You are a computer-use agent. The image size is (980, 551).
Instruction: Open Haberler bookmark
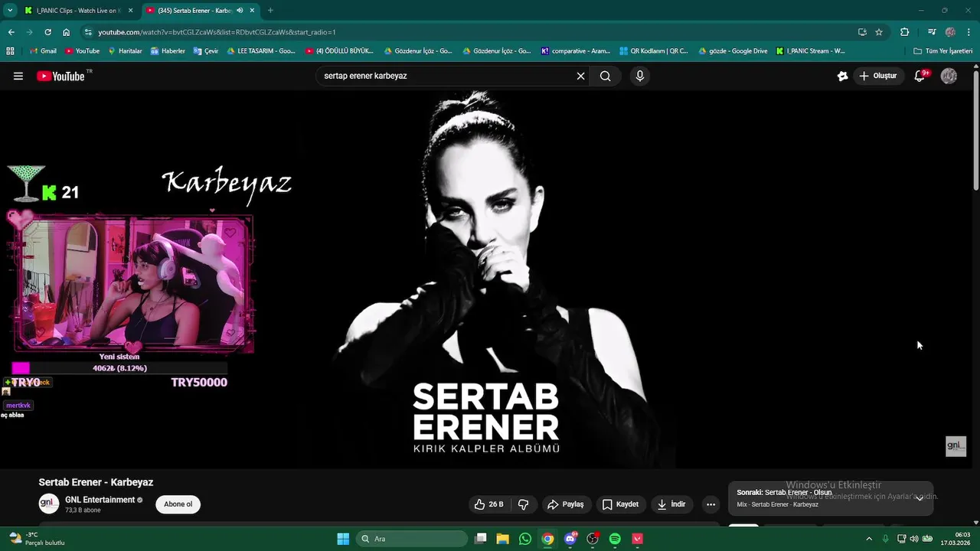tap(168, 51)
